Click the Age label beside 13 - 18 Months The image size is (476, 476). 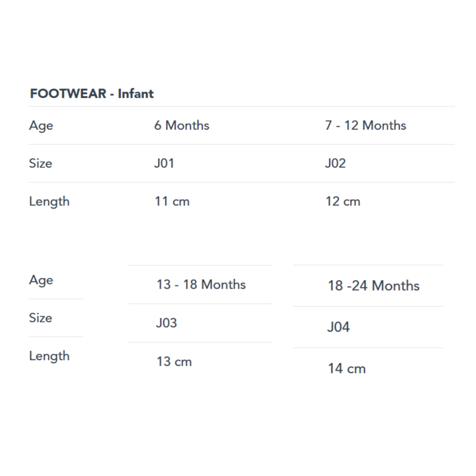click(x=41, y=281)
